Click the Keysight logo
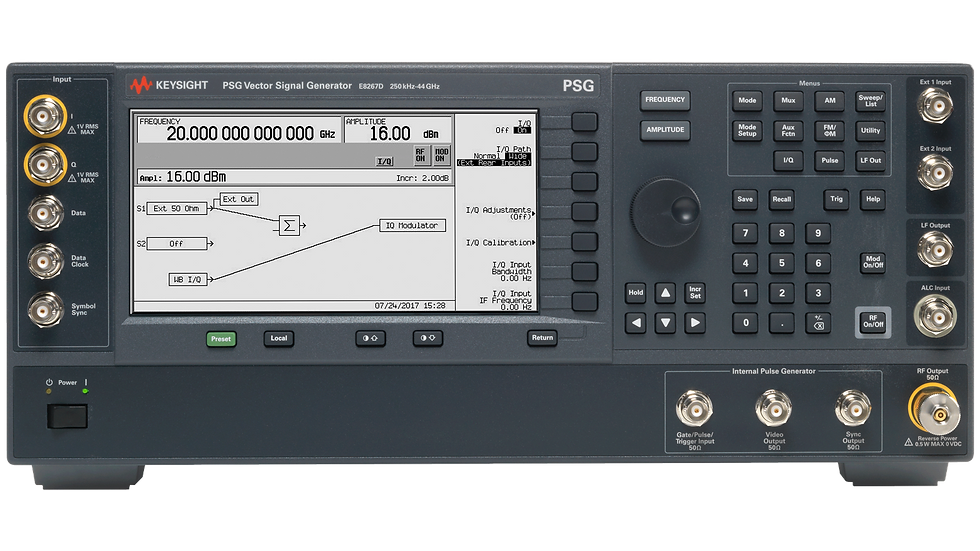 168,85
